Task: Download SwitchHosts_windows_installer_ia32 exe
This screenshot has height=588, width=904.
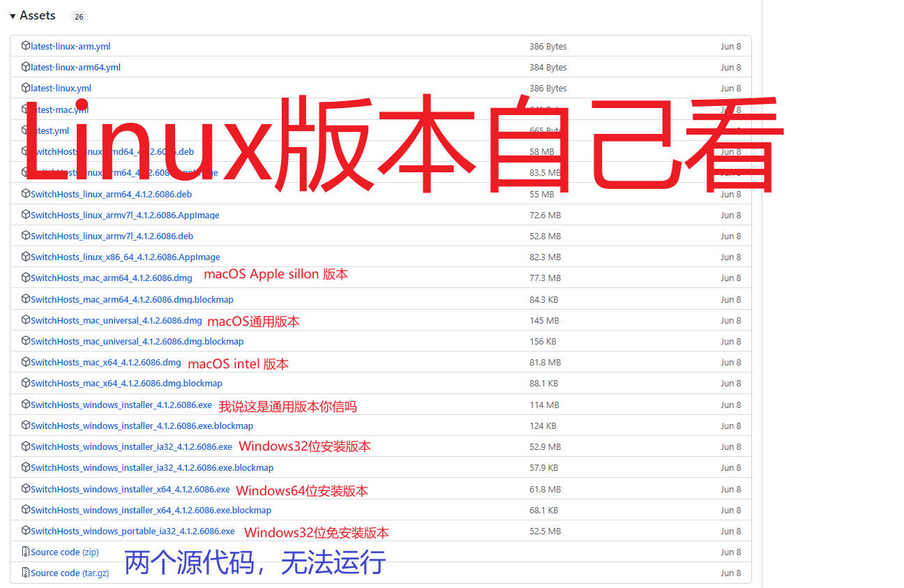Action: [131, 447]
